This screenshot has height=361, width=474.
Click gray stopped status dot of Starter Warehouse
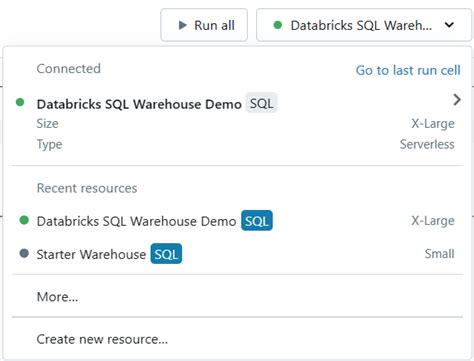tap(24, 253)
